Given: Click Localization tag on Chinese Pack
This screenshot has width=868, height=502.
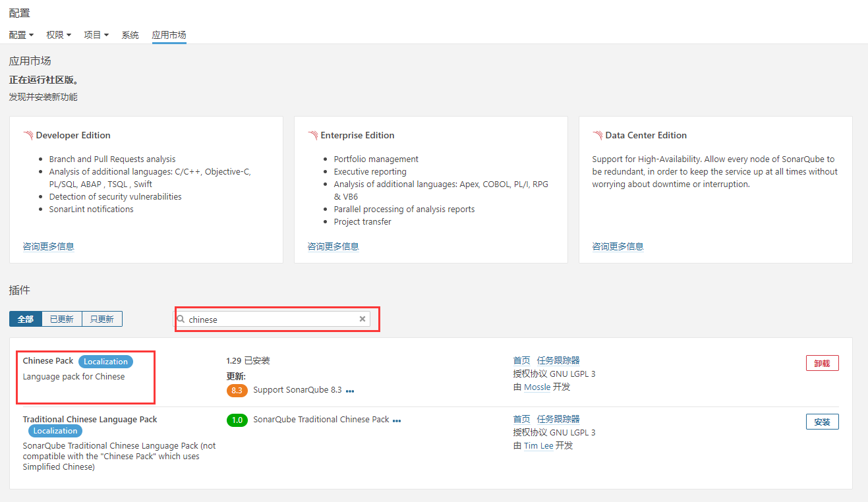Looking at the screenshot, I should click(x=105, y=361).
